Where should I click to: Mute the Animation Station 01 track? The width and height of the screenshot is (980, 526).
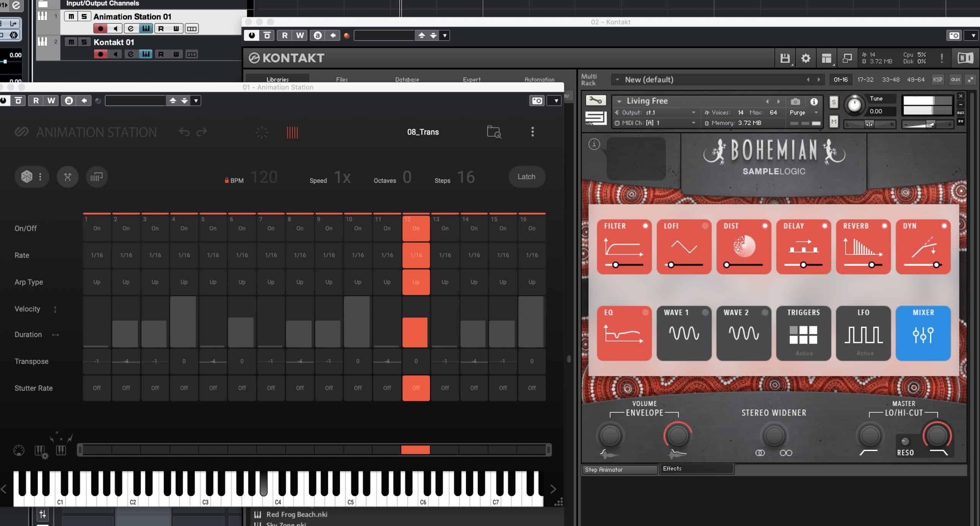pyautogui.click(x=71, y=16)
